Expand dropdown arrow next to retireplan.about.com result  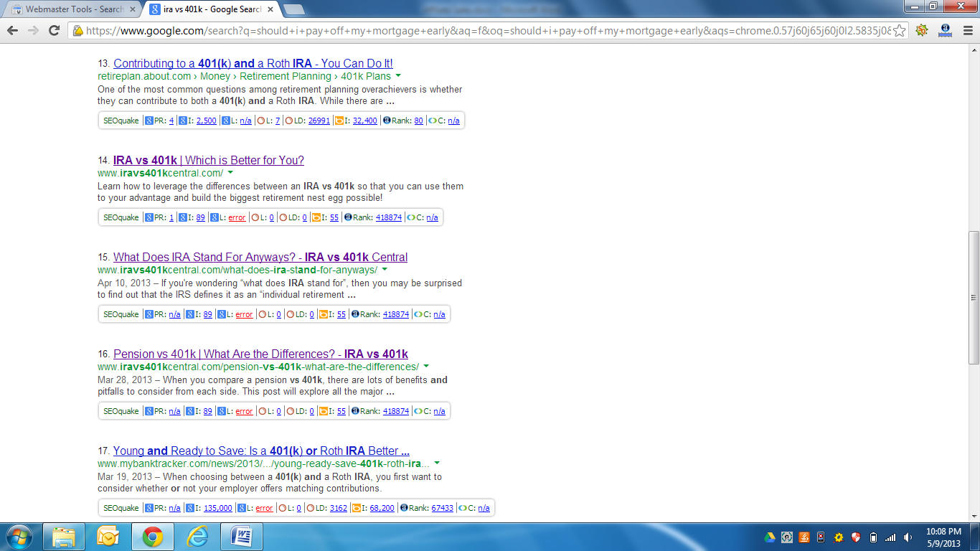398,76
